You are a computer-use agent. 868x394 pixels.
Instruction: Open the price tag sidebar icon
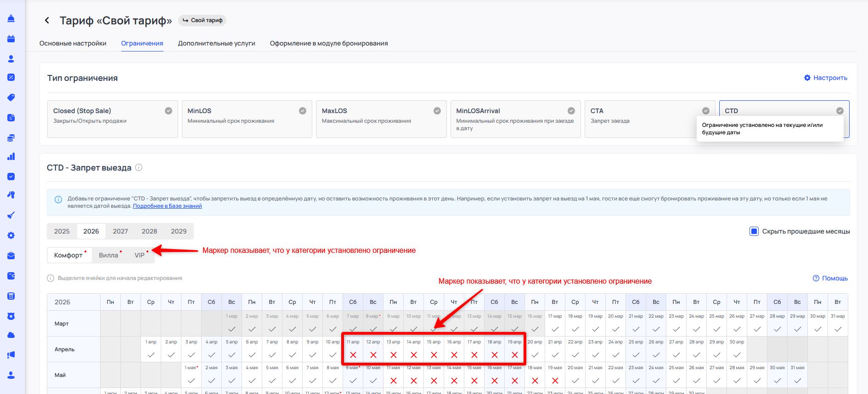point(11,97)
